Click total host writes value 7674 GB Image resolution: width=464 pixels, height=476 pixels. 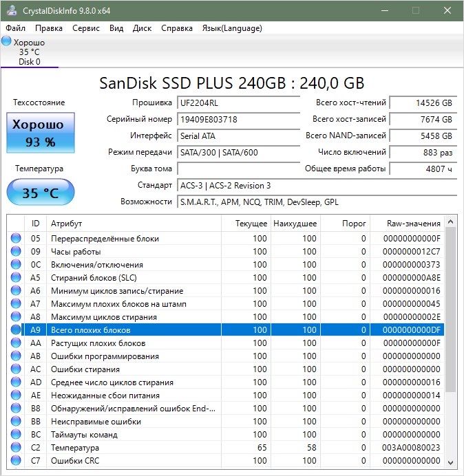coord(423,119)
